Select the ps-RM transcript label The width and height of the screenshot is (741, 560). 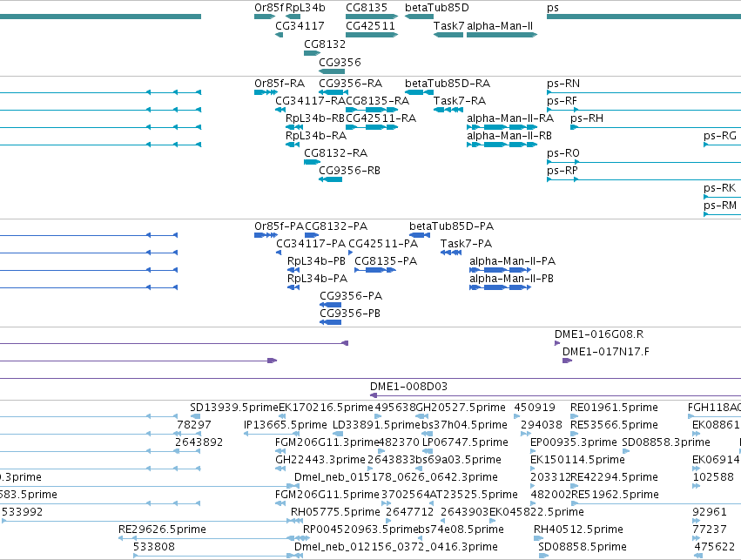click(x=720, y=206)
